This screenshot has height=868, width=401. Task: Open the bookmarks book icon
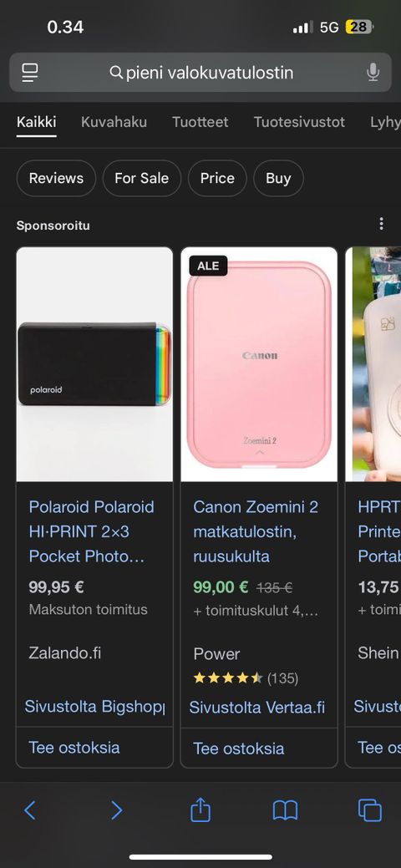click(x=285, y=810)
